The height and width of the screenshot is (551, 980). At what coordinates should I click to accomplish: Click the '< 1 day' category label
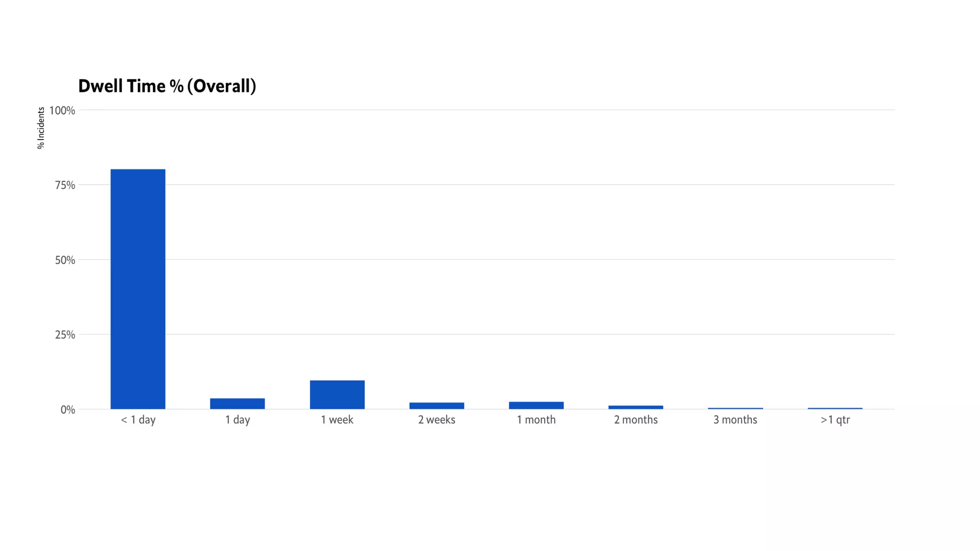pos(138,420)
